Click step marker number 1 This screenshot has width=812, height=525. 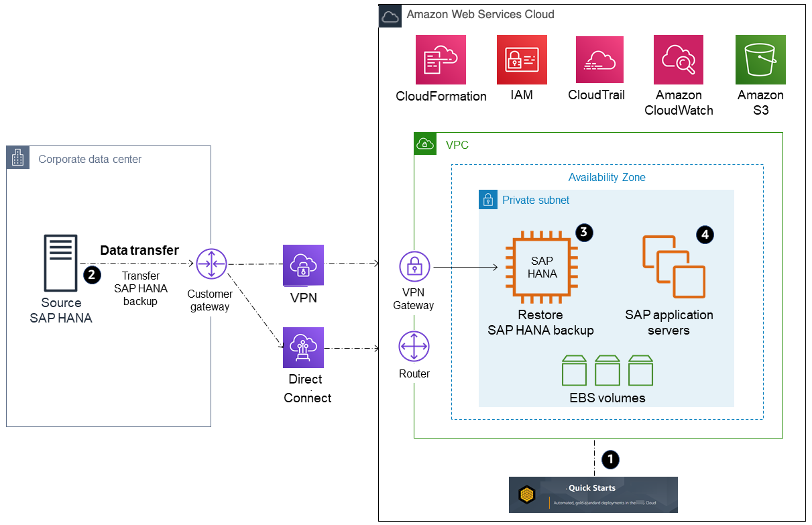[610, 459]
